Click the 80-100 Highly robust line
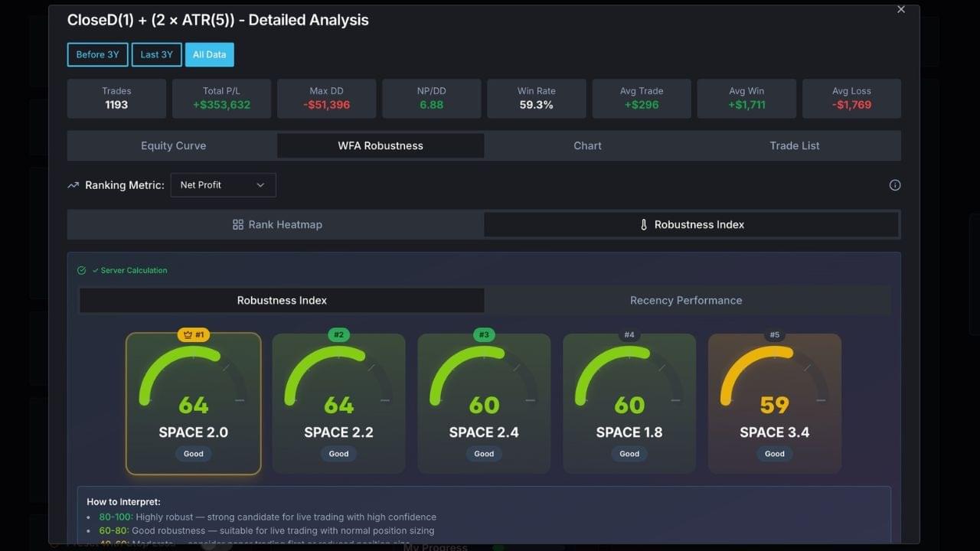 click(267, 517)
